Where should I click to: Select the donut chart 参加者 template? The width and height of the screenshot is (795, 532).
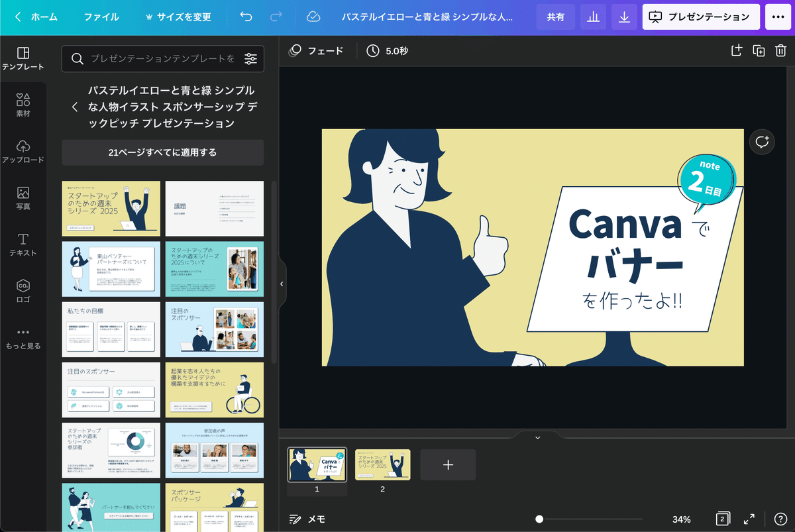(x=111, y=450)
